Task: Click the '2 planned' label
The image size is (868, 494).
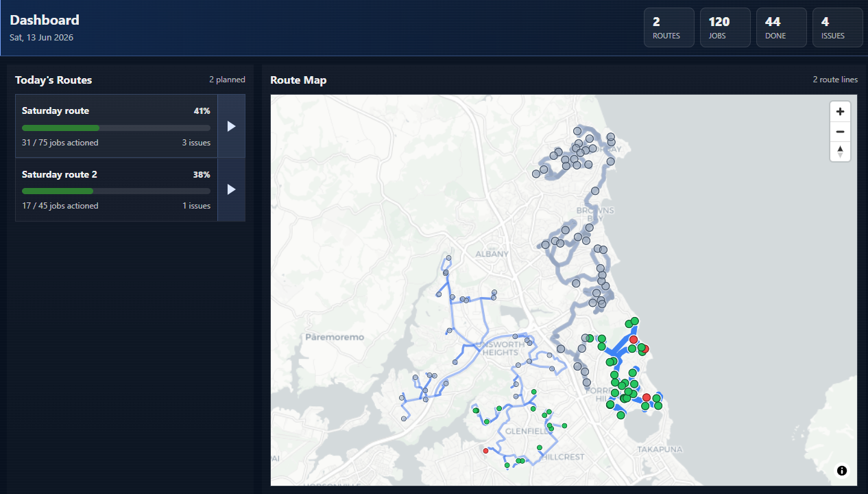Action: point(227,80)
